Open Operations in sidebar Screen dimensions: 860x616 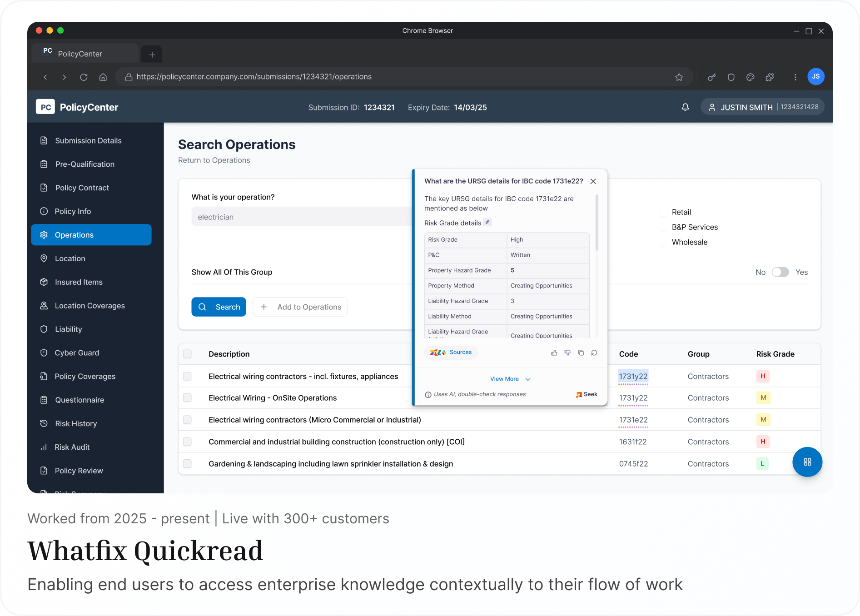click(91, 235)
